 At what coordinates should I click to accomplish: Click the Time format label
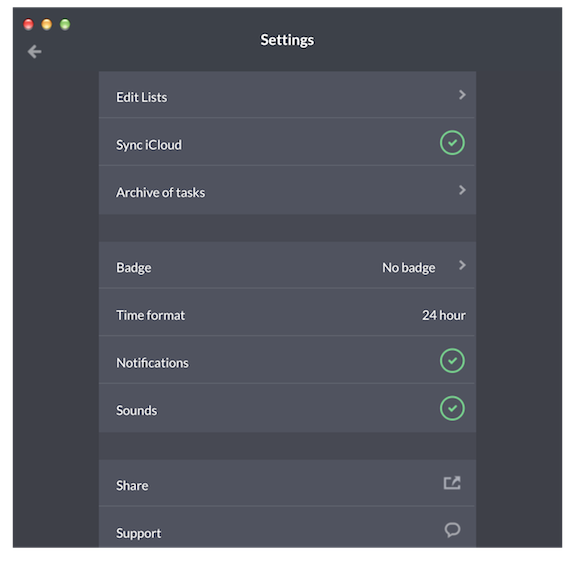tap(150, 315)
